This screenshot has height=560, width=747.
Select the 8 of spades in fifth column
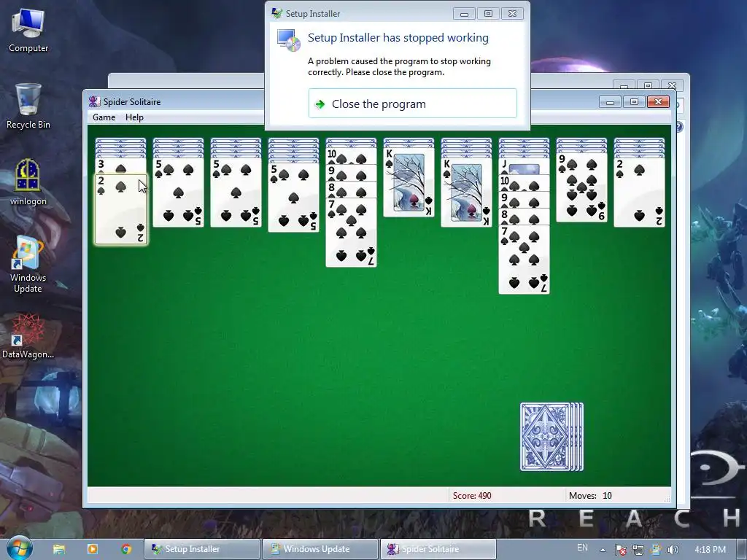coord(351,190)
